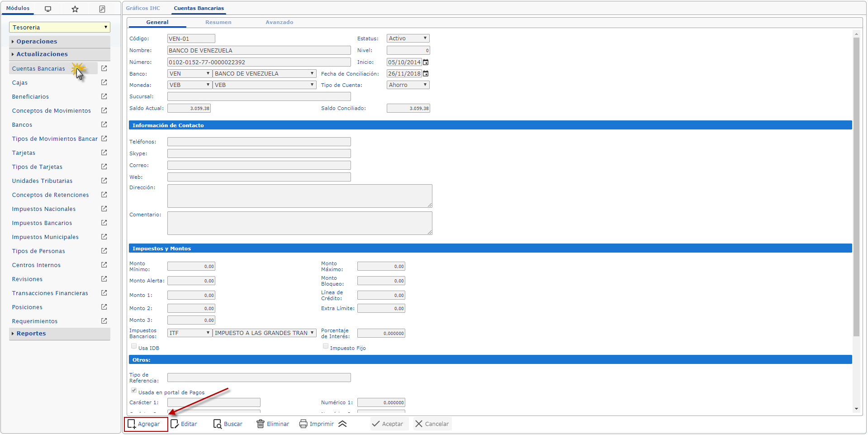Toggle Usada en portal de Pagos checkbox
This screenshot has width=868, height=435.
134,391
